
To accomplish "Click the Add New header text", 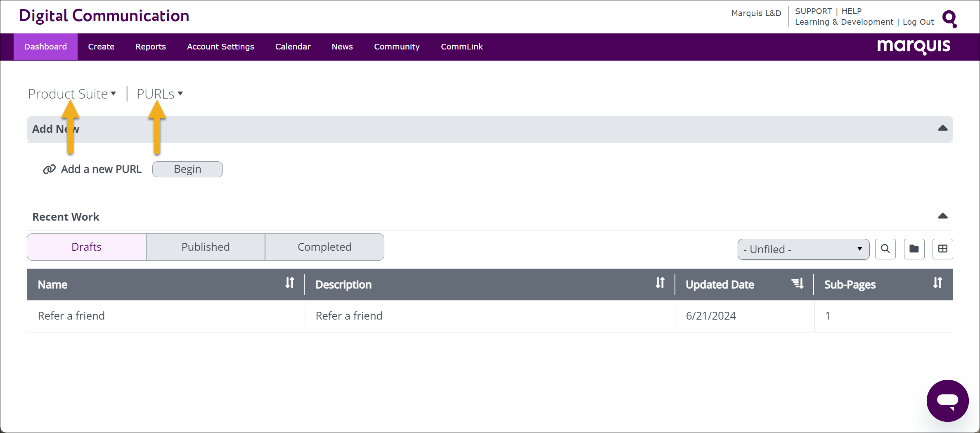I will pyautogui.click(x=56, y=129).
